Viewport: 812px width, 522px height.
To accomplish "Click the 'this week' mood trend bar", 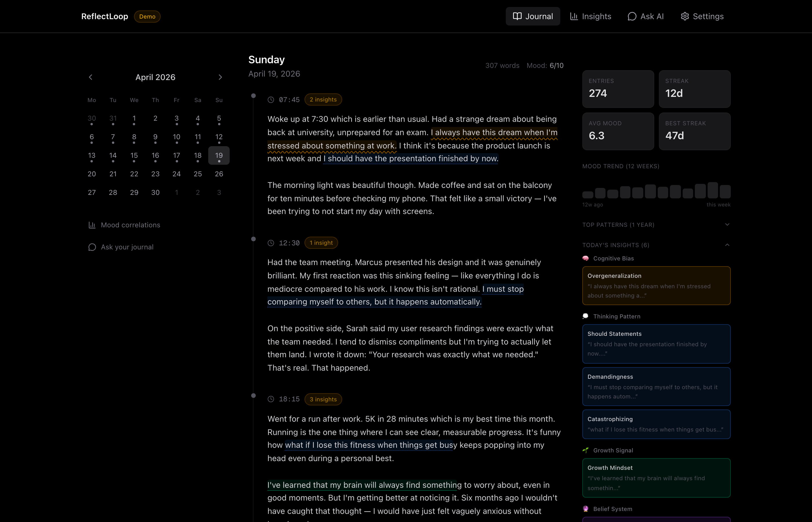I will (x=725, y=191).
